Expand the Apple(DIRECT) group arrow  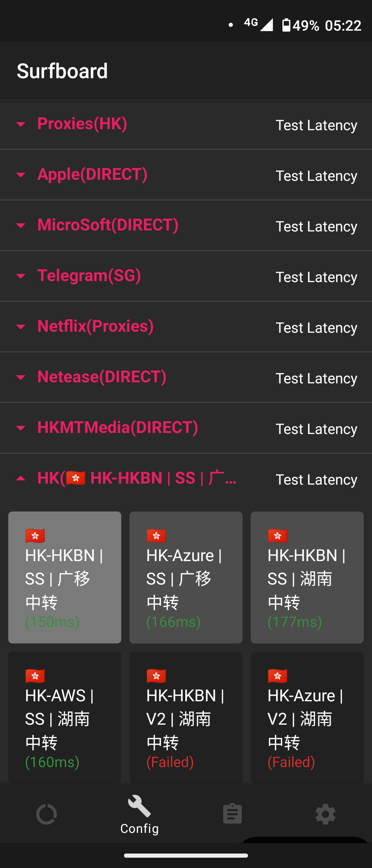pyautogui.click(x=21, y=175)
